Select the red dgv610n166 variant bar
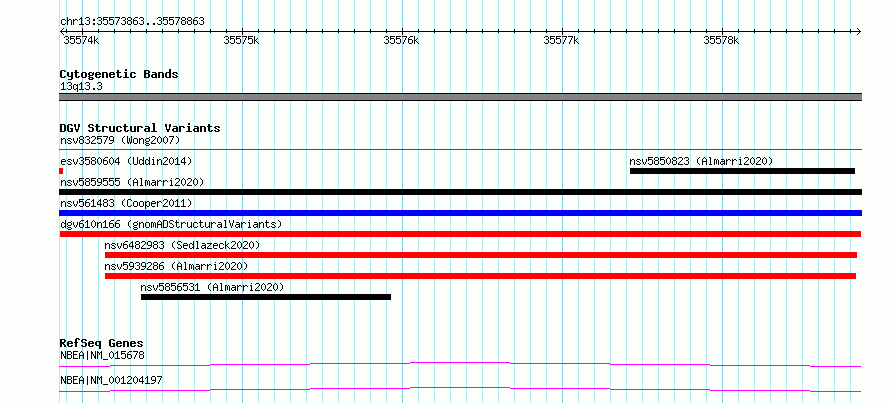 tap(460, 234)
